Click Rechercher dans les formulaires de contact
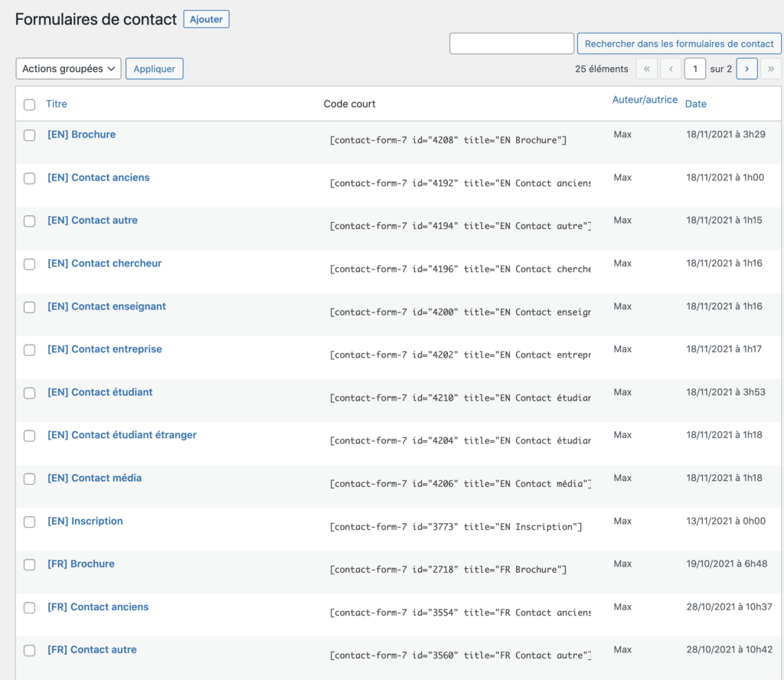The width and height of the screenshot is (784, 680). [678, 44]
